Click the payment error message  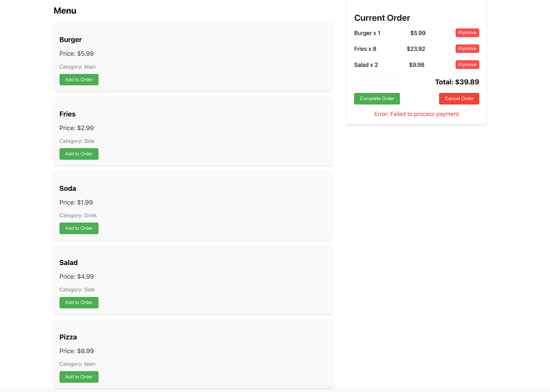point(416,114)
